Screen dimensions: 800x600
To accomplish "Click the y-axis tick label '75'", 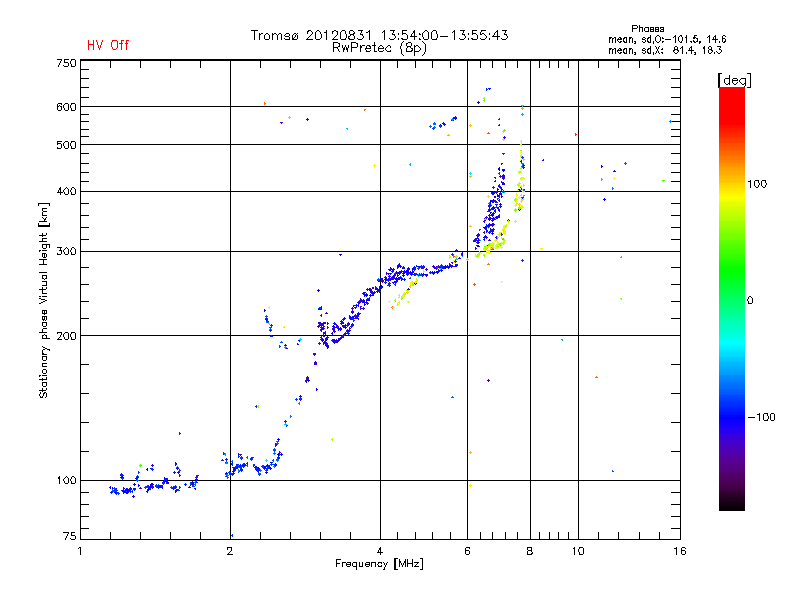I will point(70,536).
